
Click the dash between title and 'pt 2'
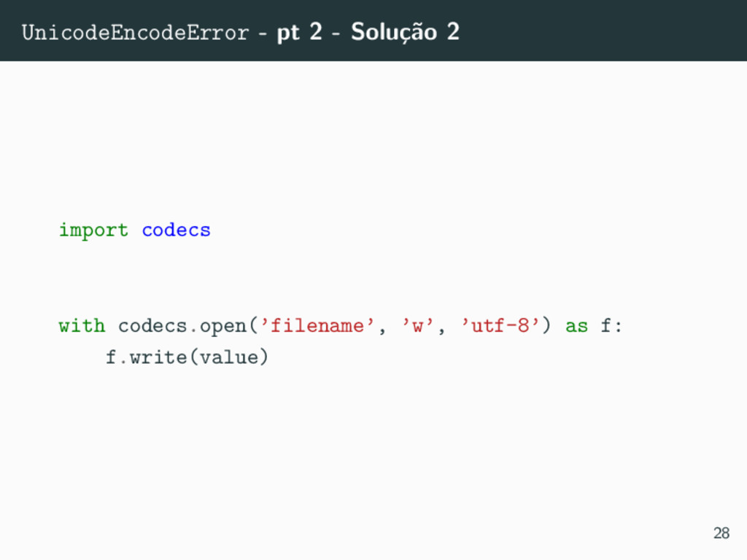(263, 34)
